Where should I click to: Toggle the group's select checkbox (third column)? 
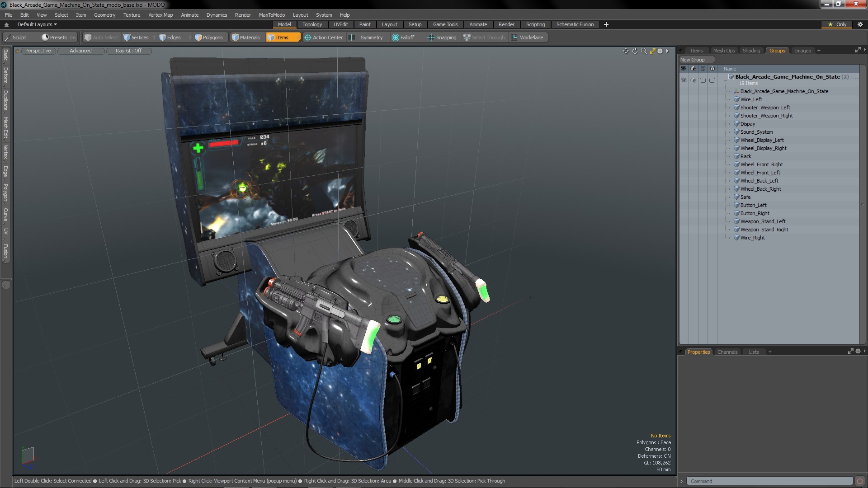(703, 80)
